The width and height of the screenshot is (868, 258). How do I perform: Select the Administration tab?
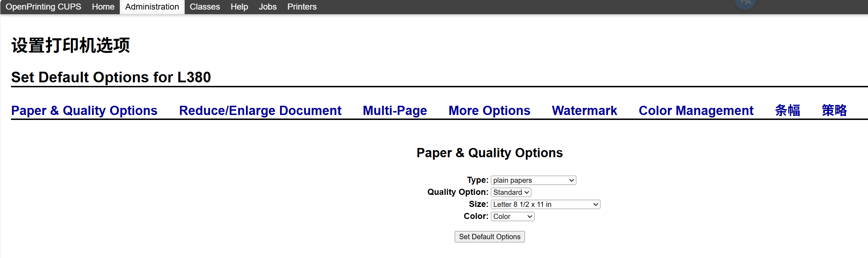click(152, 7)
